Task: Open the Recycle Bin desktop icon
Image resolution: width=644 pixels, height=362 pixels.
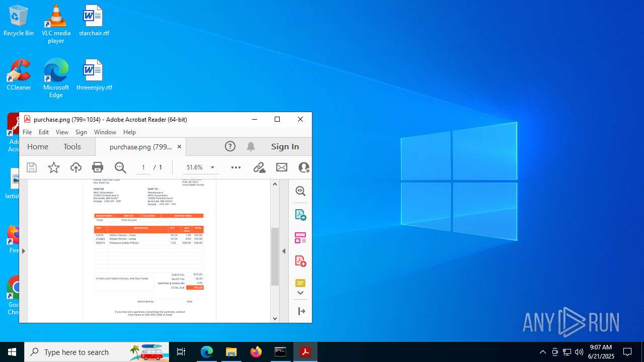Action: coord(19,21)
